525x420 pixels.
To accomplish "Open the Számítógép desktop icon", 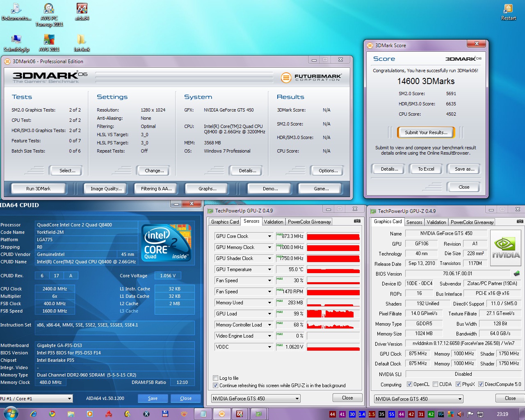I will (x=16, y=43).
